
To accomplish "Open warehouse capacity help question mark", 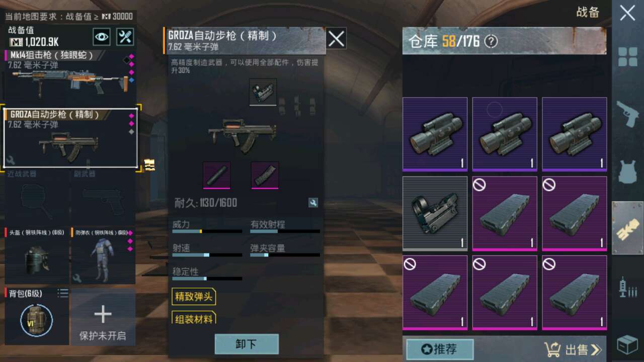I will point(491,41).
